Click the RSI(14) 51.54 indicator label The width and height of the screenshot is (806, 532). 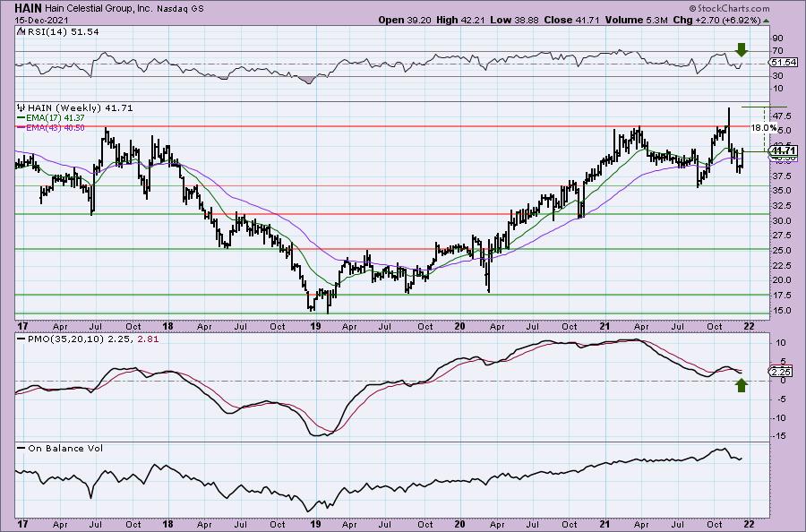(62, 32)
